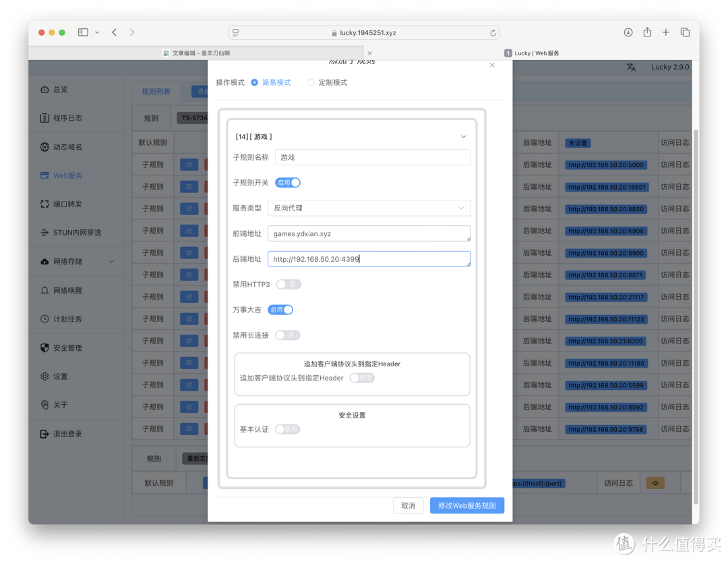Open 计划任务 clock icon
Screen dimensions: 728x562
tap(44, 319)
